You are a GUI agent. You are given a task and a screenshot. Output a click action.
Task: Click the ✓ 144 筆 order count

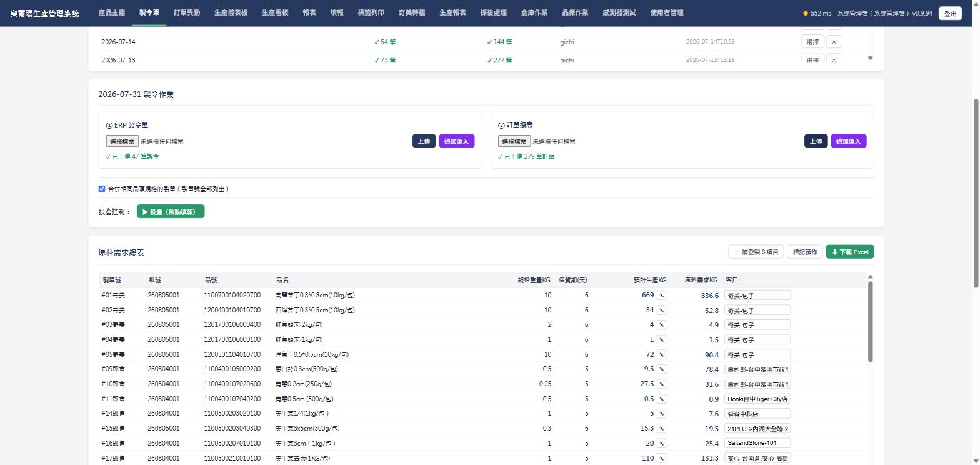pyautogui.click(x=499, y=42)
